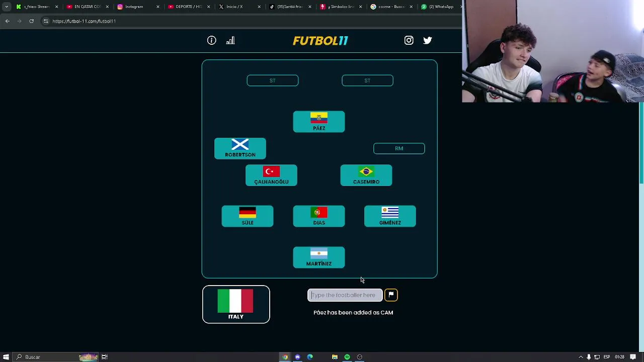This screenshot has height=362, width=644.
Task: Click the microphone tray icon
Action: 589,357
